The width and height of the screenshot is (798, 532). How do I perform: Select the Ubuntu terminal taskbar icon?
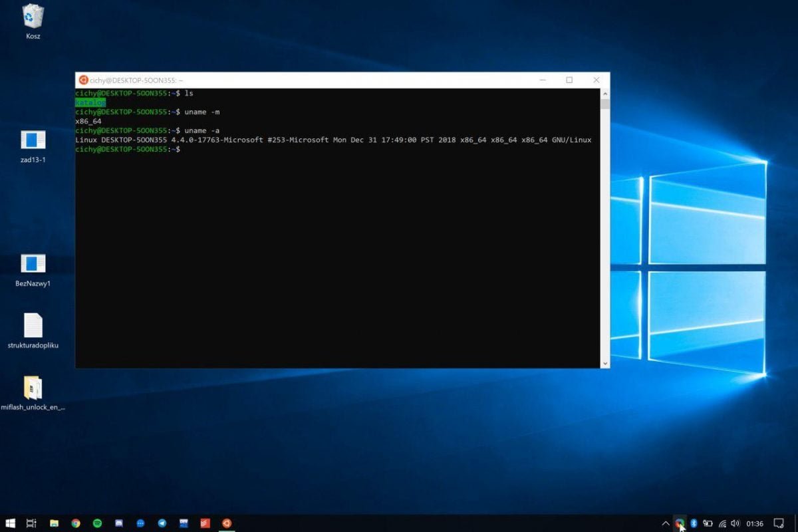[x=227, y=523]
